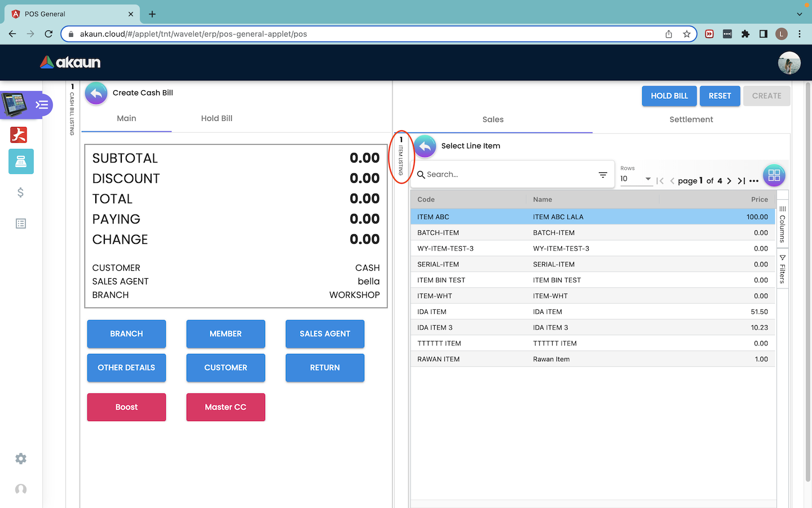Screen dimensions: 812x508
Task: Click the red Boost payment button
Action: [126, 408]
